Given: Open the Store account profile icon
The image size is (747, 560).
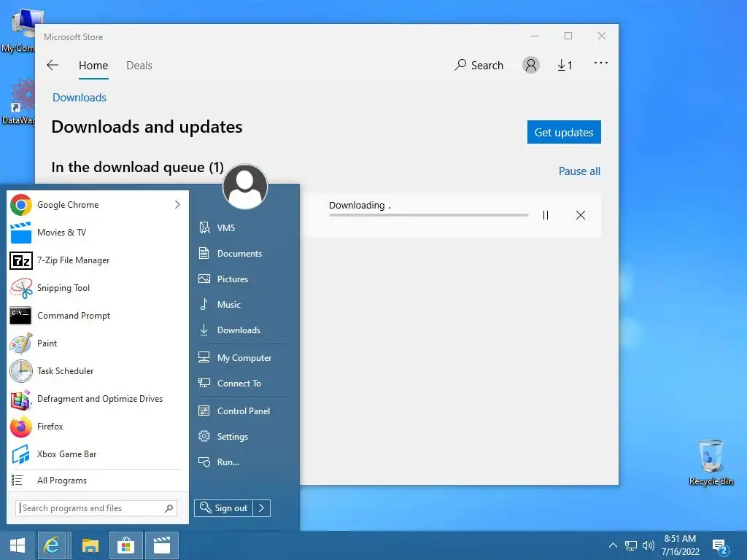Looking at the screenshot, I should tap(531, 65).
